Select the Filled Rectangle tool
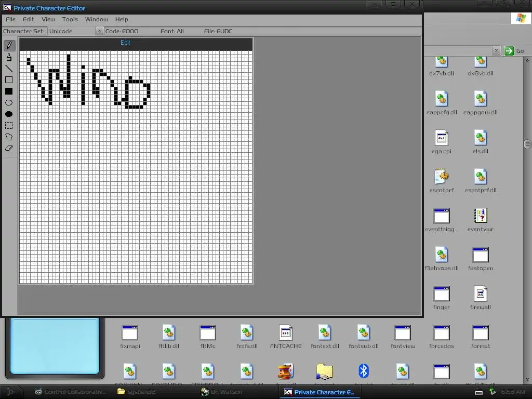This screenshot has width=532, height=399. (x=9, y=91)
